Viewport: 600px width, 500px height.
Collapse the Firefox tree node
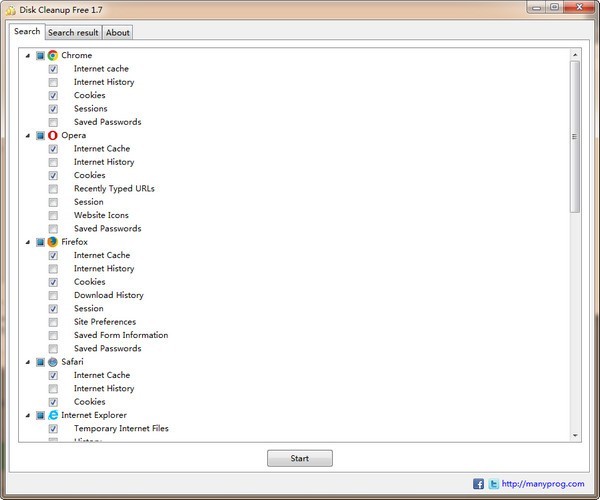(x=28, y=242)
